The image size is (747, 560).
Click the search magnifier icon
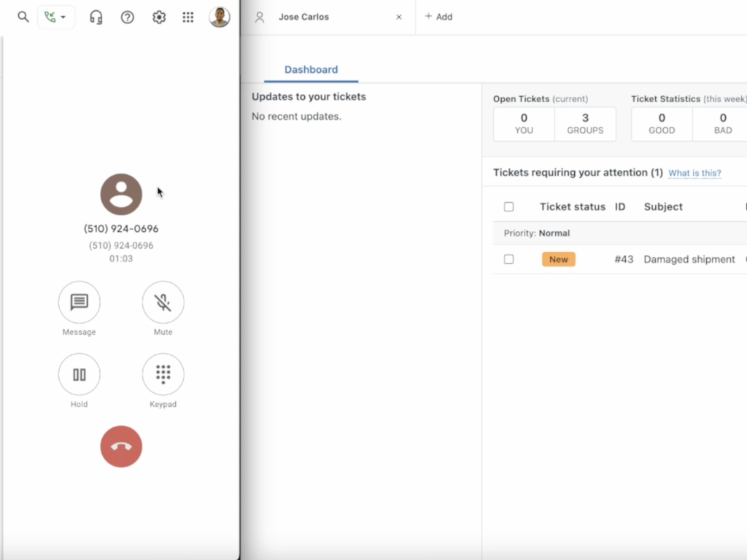[x=23, y=17]
